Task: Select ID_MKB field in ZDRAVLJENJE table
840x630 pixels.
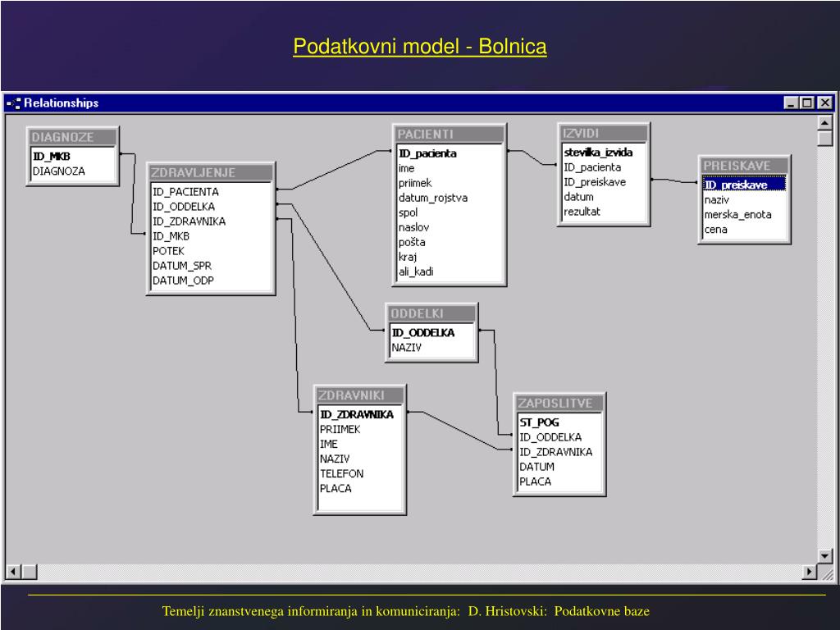Action: (171, 236)
